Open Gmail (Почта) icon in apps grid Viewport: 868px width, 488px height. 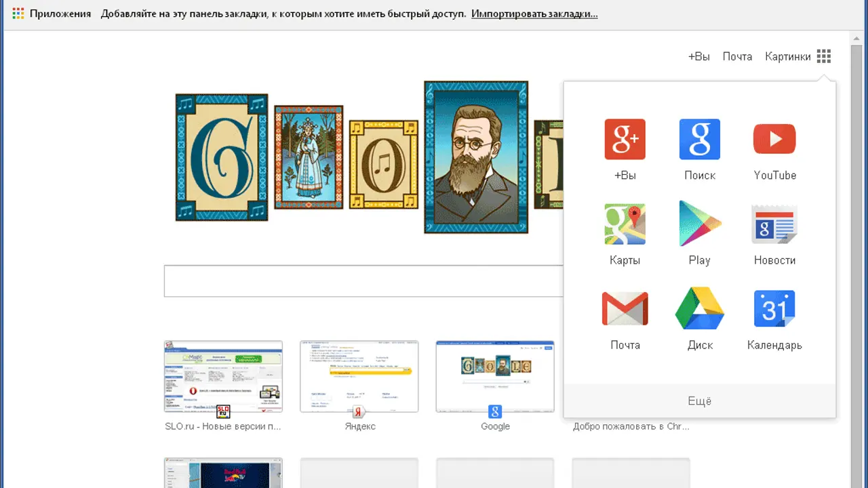[x=625, y=309]
